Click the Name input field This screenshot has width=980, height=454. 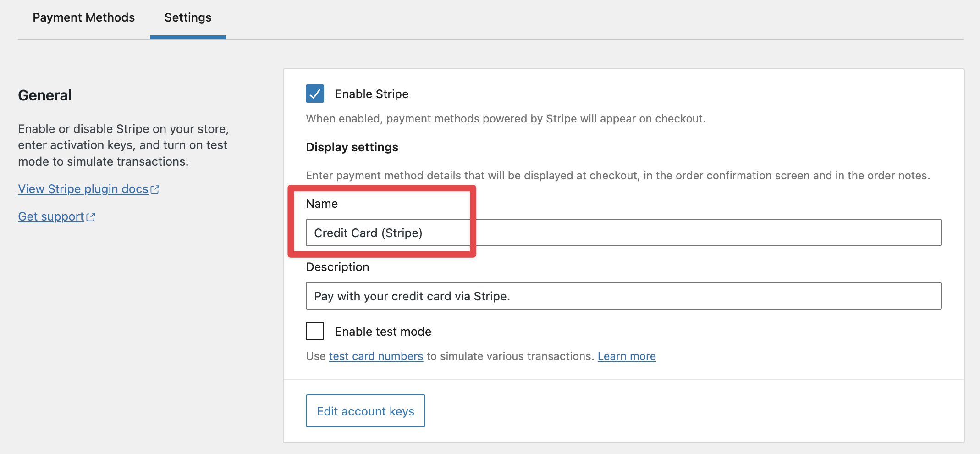click(x=623, y=233)
